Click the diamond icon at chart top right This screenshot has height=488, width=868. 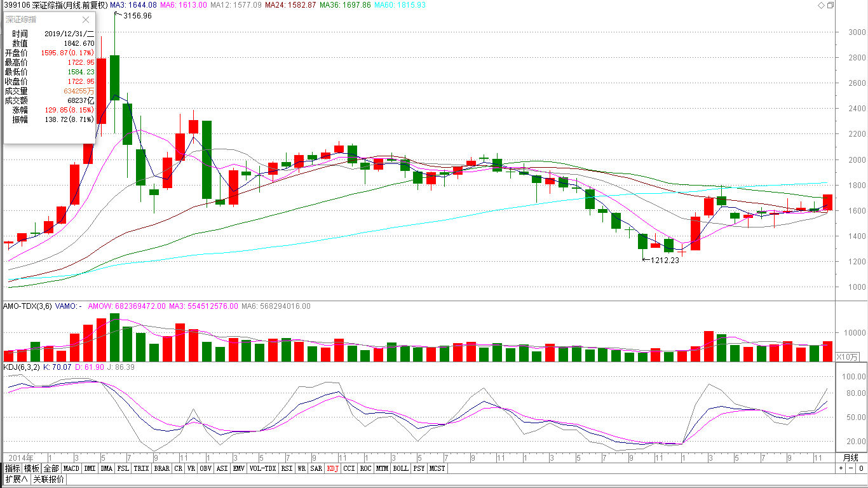click(821, 5)
